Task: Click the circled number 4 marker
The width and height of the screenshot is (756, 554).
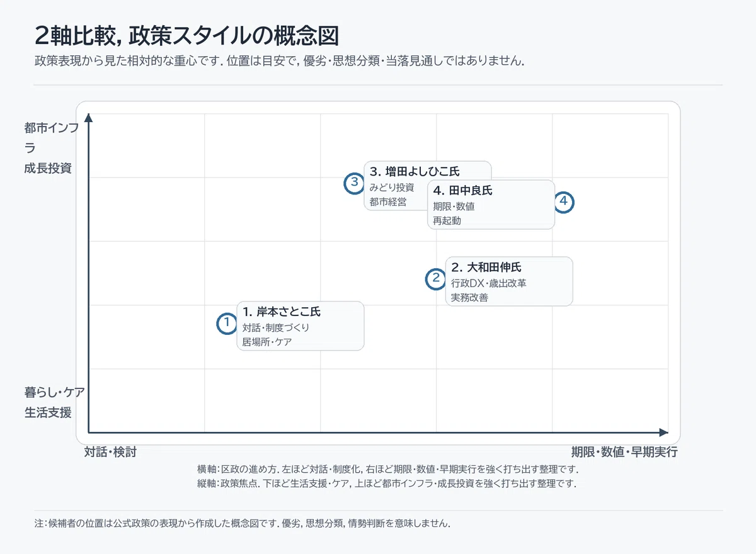Action: [564, 202]
